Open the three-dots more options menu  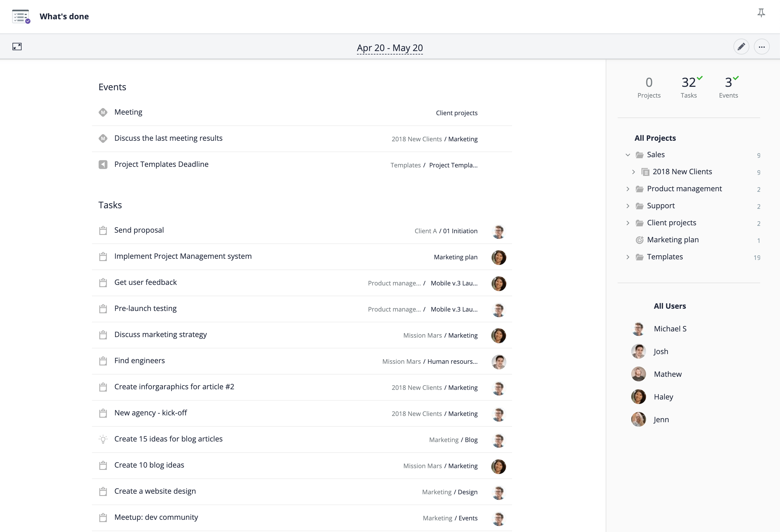[x=761, y=47]
